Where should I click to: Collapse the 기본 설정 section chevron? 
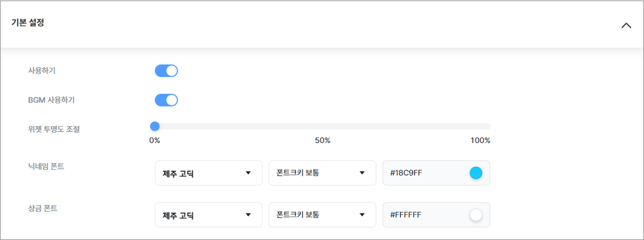[626, 25]
